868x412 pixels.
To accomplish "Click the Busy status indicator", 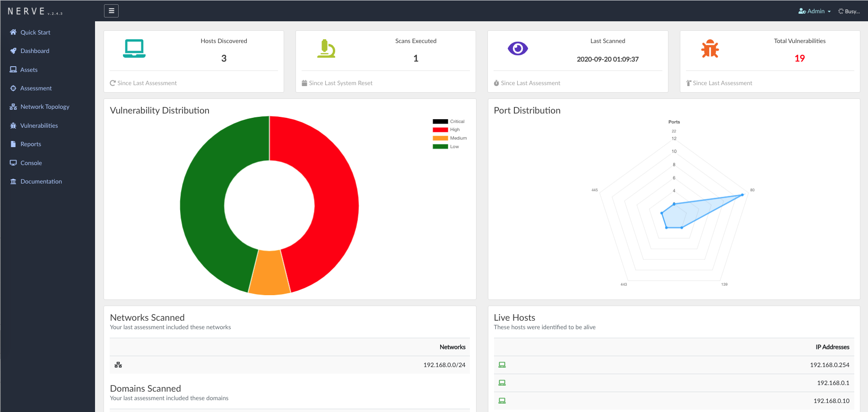I will (x=849, y=11).
